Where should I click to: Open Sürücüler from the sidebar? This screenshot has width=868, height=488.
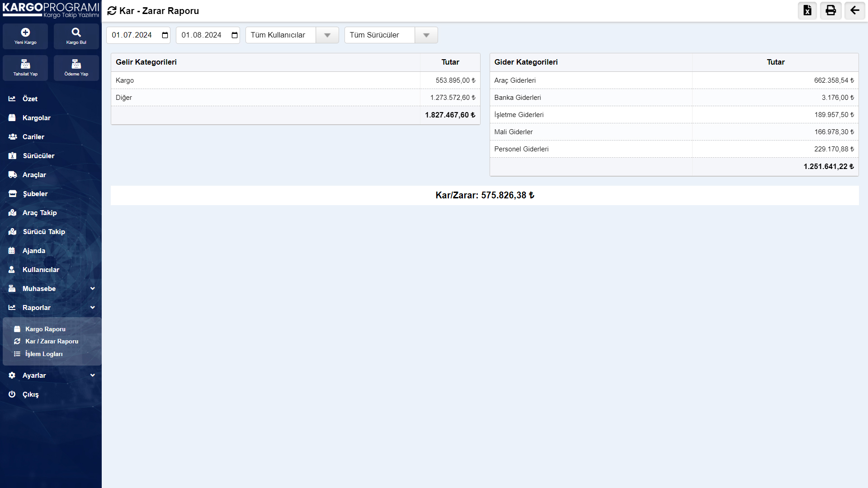(38, 155)
